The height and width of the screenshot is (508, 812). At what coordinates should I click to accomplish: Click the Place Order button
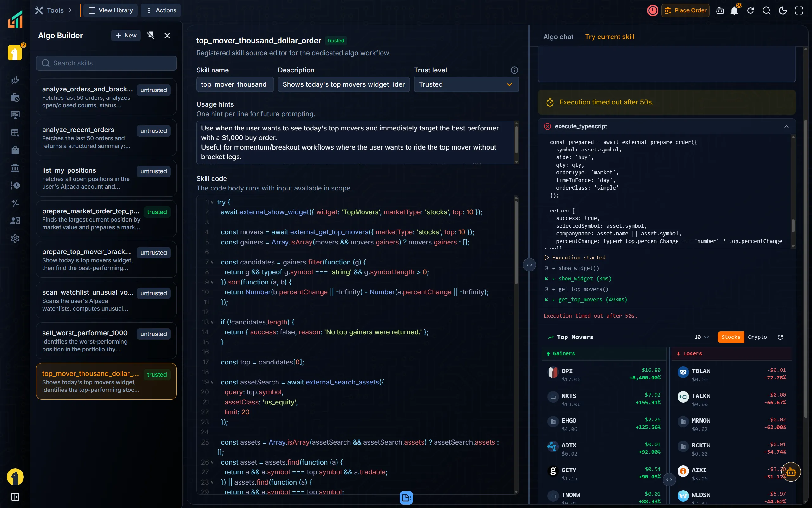pos(685,10)
